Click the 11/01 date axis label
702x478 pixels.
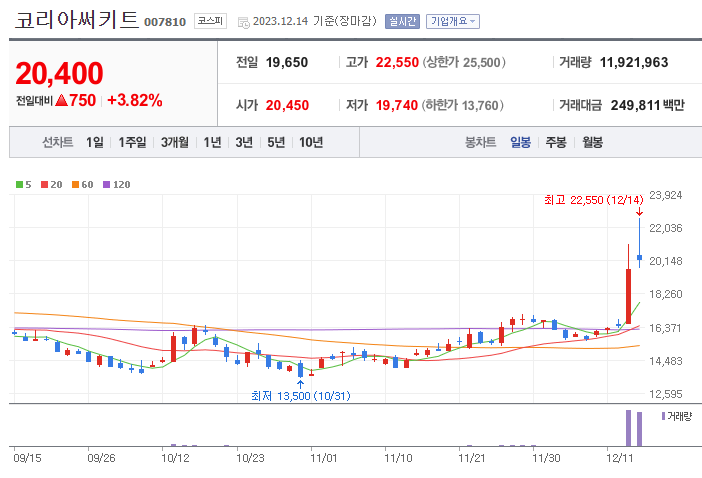[x=324, y=458]
